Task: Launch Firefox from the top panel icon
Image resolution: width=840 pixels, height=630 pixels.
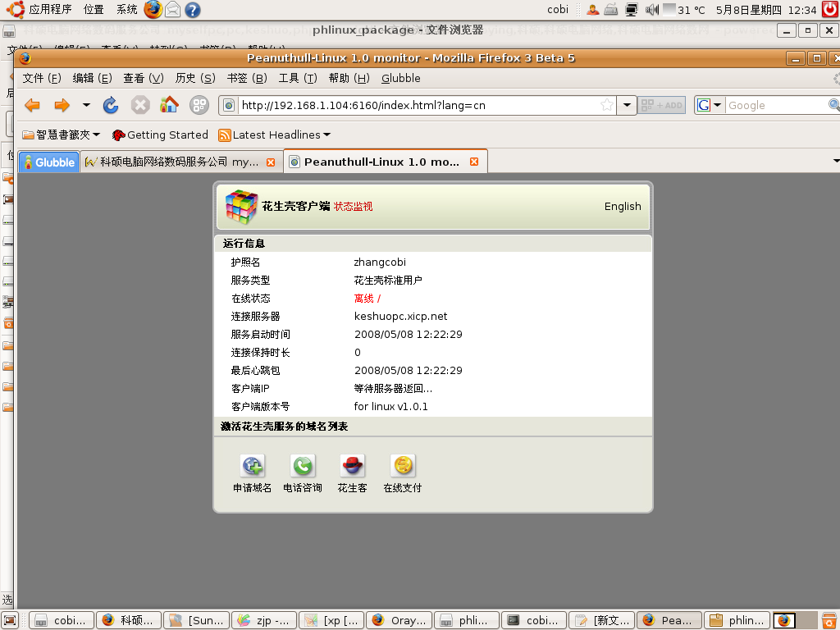Action: pos(153,9)
